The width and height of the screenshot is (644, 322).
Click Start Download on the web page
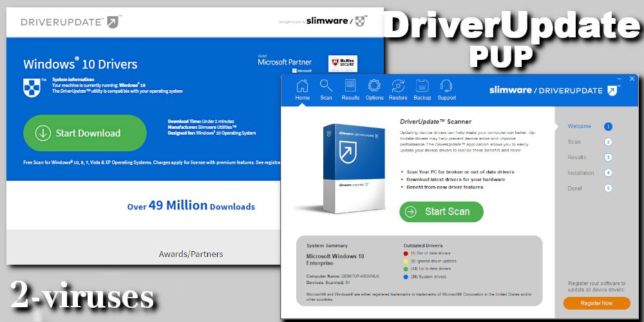[x=84, y=133]
